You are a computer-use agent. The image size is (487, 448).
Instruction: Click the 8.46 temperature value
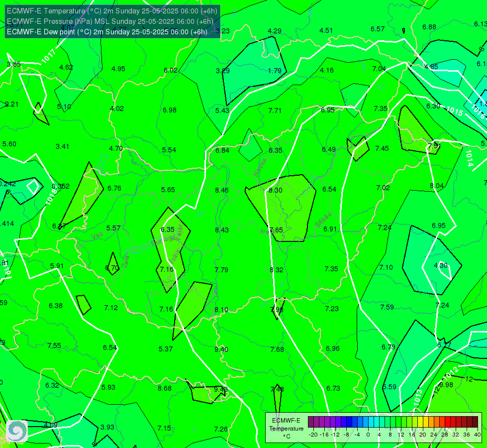222,190
